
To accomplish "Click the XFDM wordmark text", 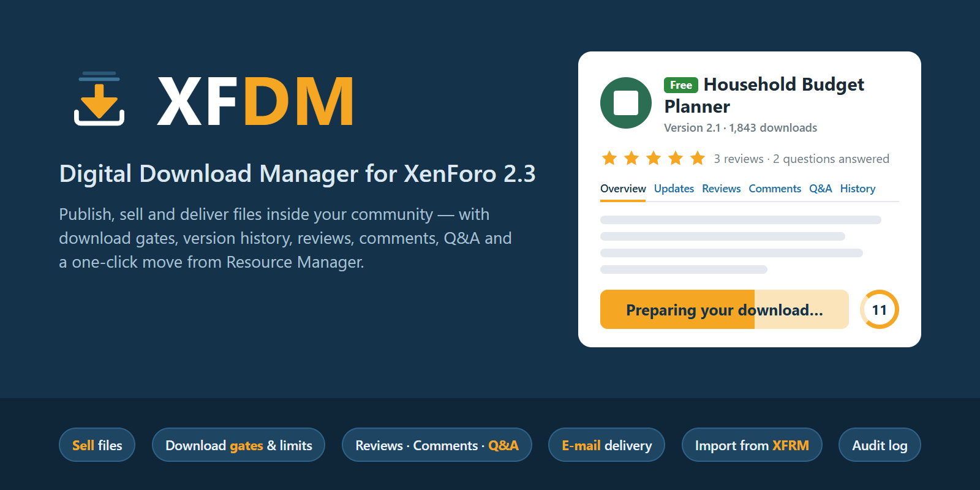I will click(x=255, y=101).
